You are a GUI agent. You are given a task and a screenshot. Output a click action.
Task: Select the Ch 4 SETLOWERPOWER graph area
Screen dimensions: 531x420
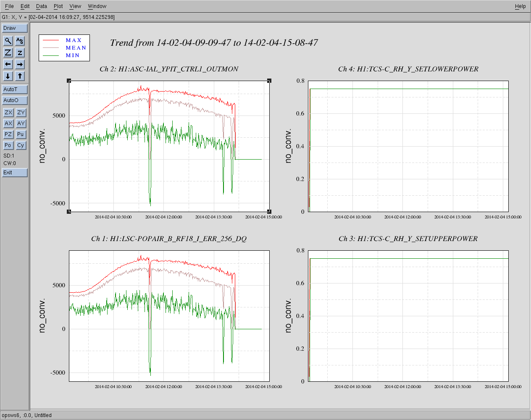pos(408,146)
